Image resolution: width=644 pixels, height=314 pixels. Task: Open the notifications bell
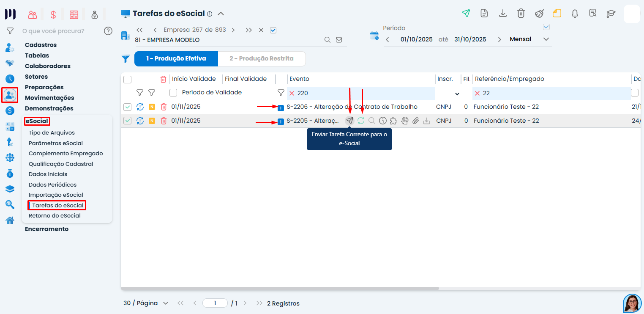(575, 13)
